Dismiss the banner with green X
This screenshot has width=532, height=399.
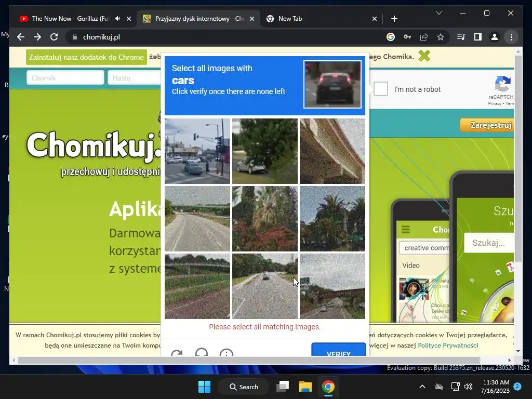424,56
